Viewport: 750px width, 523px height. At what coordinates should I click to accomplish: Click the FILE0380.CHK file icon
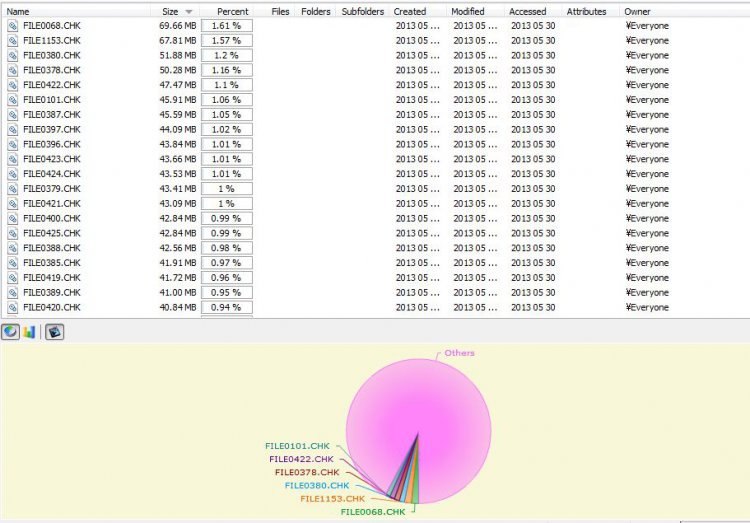(x=12, y=55)
